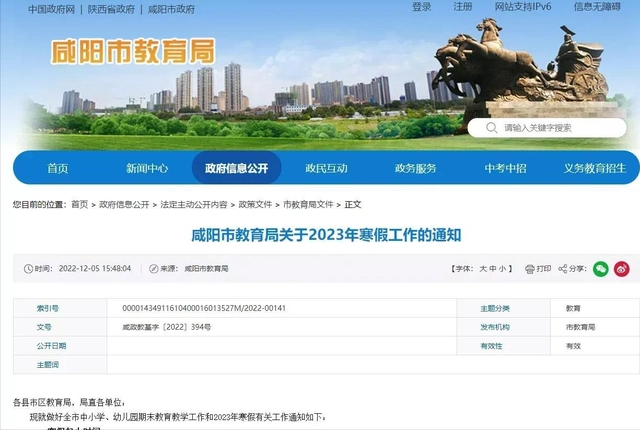Set font size to medium (中)
The width and height of the screenshot is (640, 430).
(493, 269)
